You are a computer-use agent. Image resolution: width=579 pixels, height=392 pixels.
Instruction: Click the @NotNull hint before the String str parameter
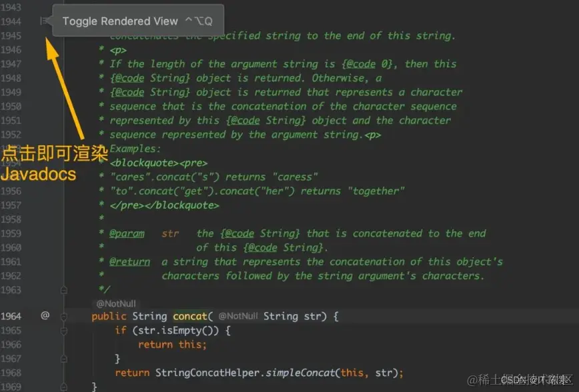238,316
